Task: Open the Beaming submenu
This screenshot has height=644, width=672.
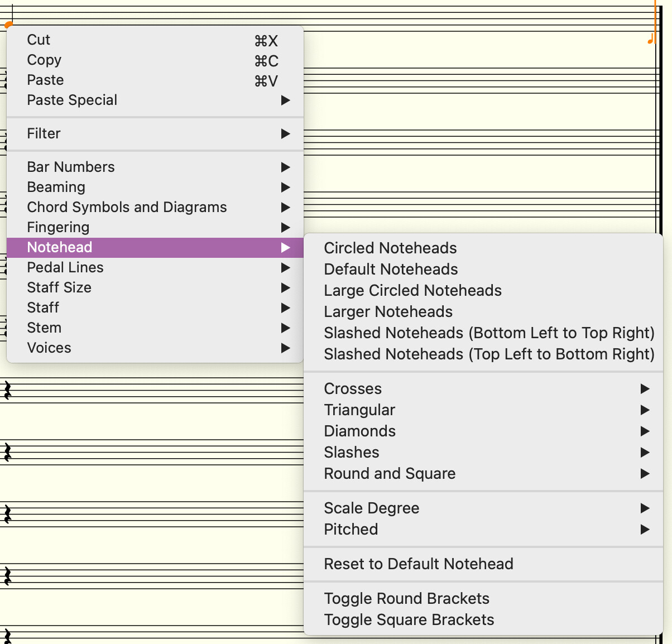Action: click(x=56, y=187)
